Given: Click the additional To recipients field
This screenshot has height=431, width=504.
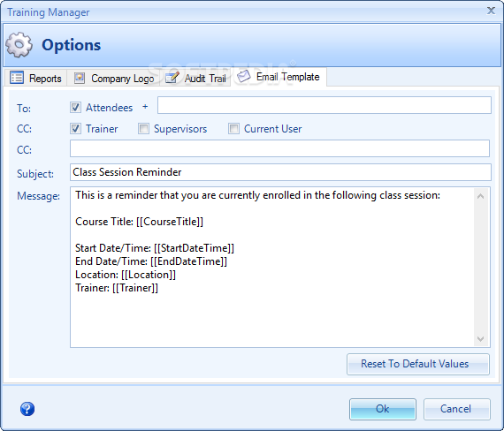Looking at the screenshot, I should click(324, 105).
